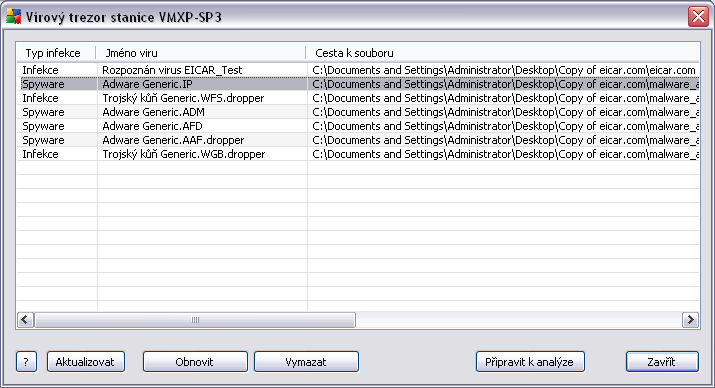Click the Vymazat button
The height and width of the screenshot is (388, 715).
(306, 362)
